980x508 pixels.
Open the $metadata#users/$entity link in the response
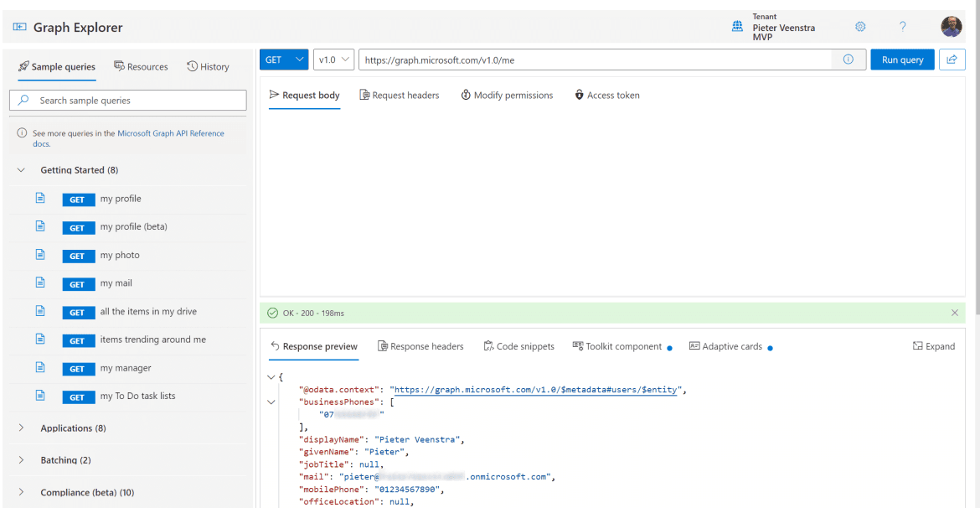pyautogui.click(x=535, y=390)
